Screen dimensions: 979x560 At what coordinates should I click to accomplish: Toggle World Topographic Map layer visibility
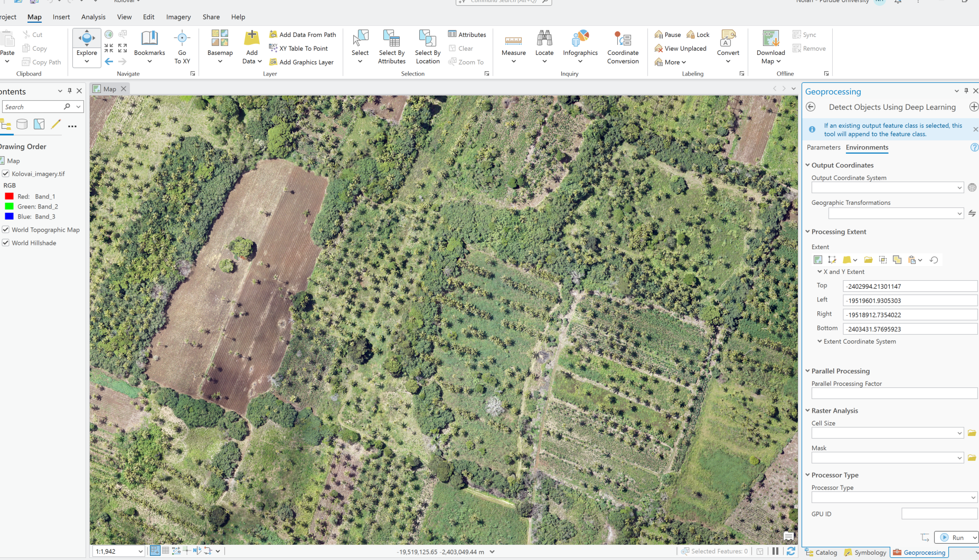[6, 230]
